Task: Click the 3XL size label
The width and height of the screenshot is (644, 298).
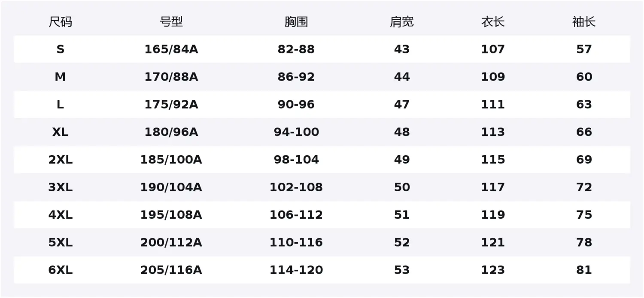Action: [60, 187]
